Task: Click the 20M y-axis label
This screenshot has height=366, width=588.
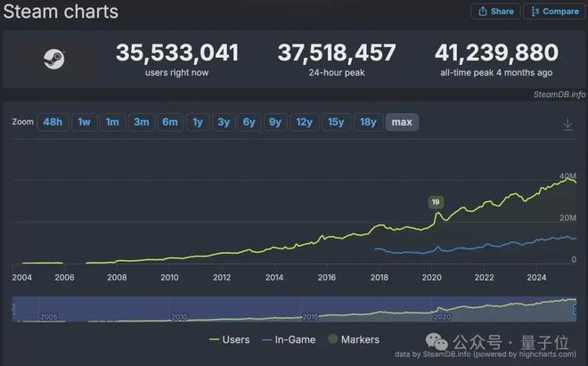Action: (568, 218)
